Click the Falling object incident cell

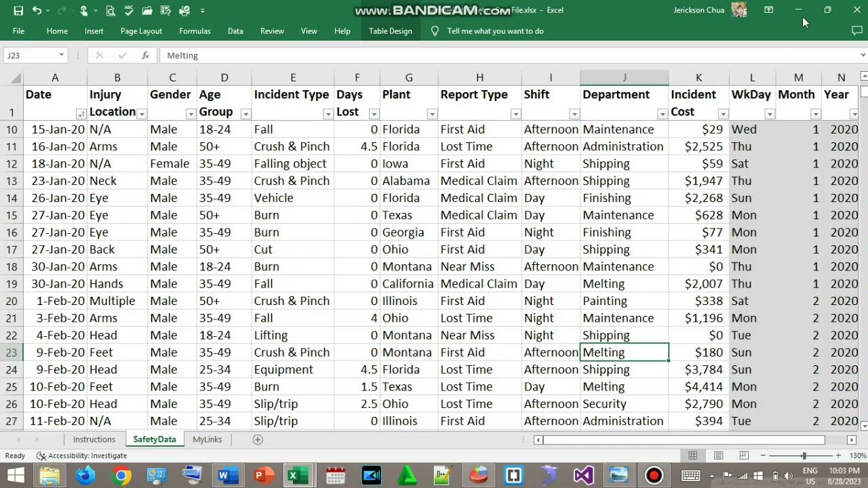click(292, 164)
